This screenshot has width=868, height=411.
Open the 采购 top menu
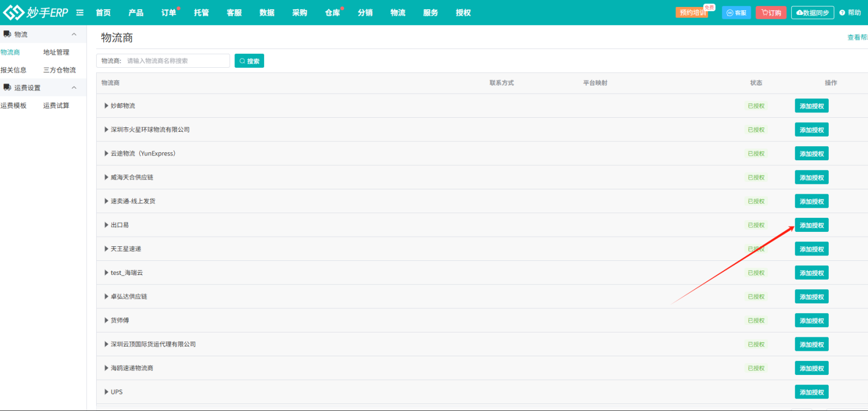pyautogui.click(x=300, y=12)
